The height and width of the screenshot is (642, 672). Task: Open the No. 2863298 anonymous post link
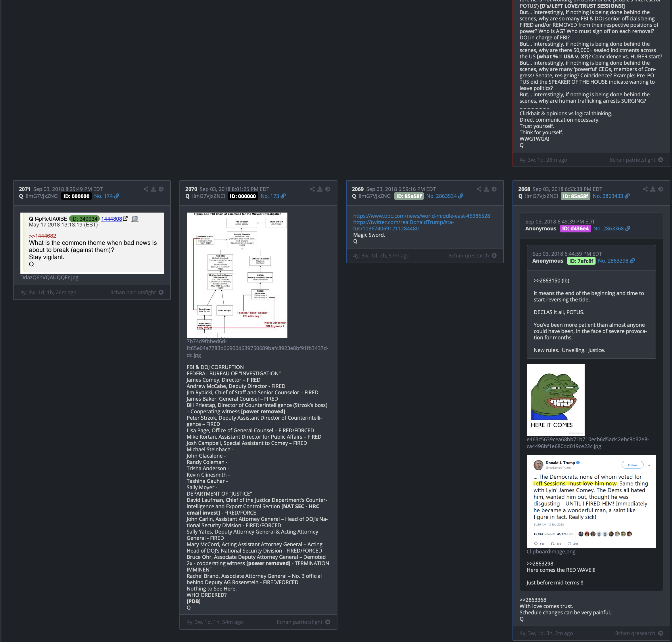tap(613, 261)
